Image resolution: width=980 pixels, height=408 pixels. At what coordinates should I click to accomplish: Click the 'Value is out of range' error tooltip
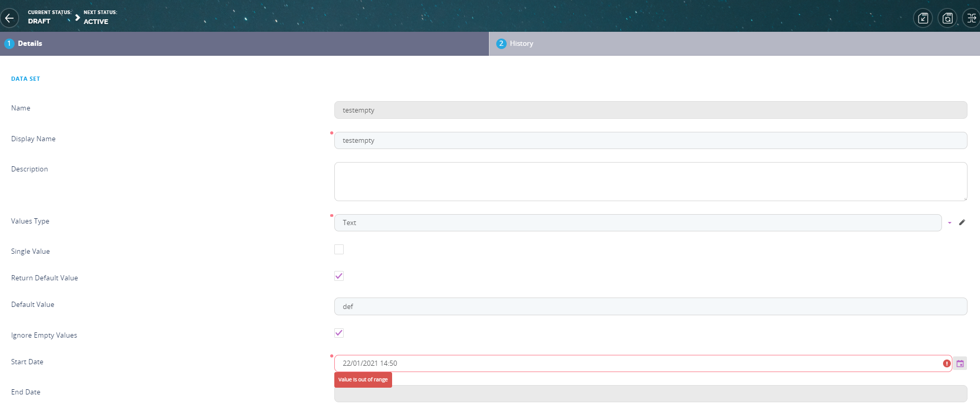pos(363,380)
